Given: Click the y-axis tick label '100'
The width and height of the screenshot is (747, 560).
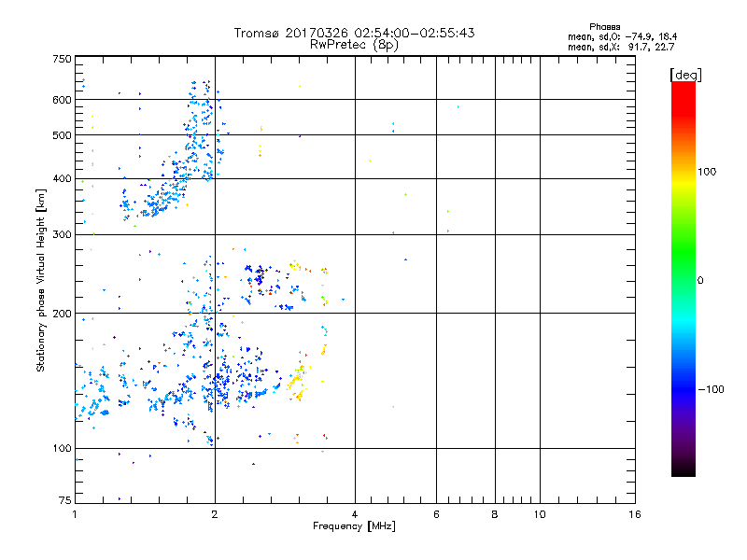Looking at the screenshot, I should pyautogui.click(x=62, y=449).
